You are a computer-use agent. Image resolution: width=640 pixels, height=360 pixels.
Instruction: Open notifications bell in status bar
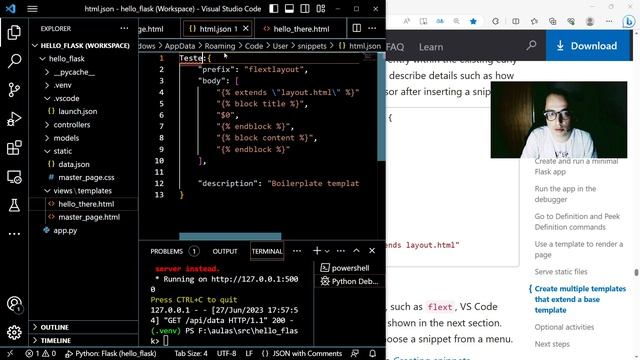pyautogui.click(x=372, y=353)
